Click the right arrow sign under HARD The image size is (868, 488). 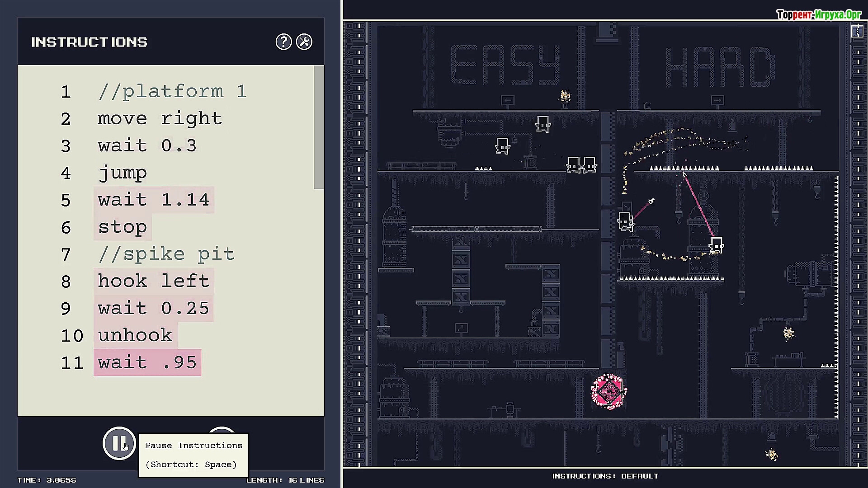click(x=717, y=100)
